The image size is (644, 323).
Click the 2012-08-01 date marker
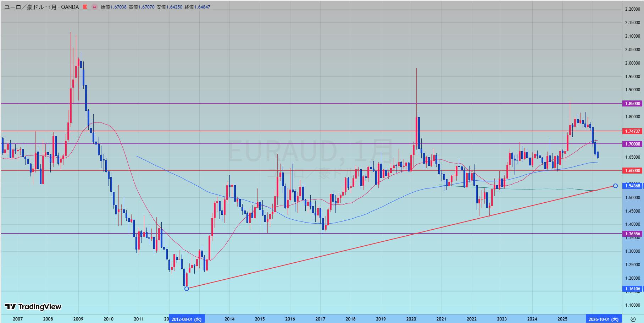187,319
